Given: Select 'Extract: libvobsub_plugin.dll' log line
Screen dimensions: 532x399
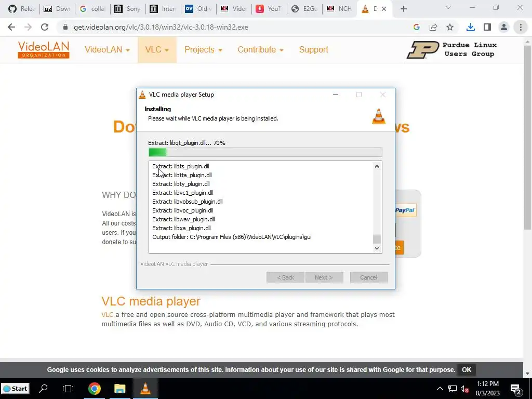Looking at the screenshot, I should coord(187,202).
